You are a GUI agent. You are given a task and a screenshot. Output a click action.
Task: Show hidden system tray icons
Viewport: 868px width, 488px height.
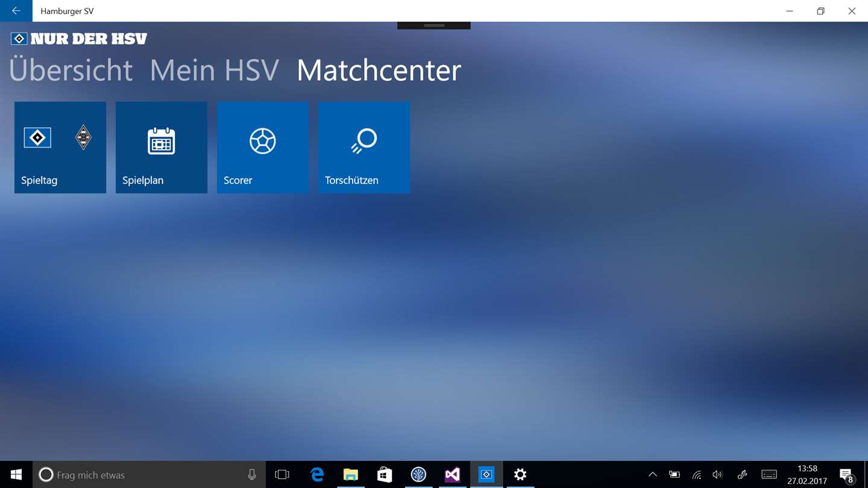[652, 475]
